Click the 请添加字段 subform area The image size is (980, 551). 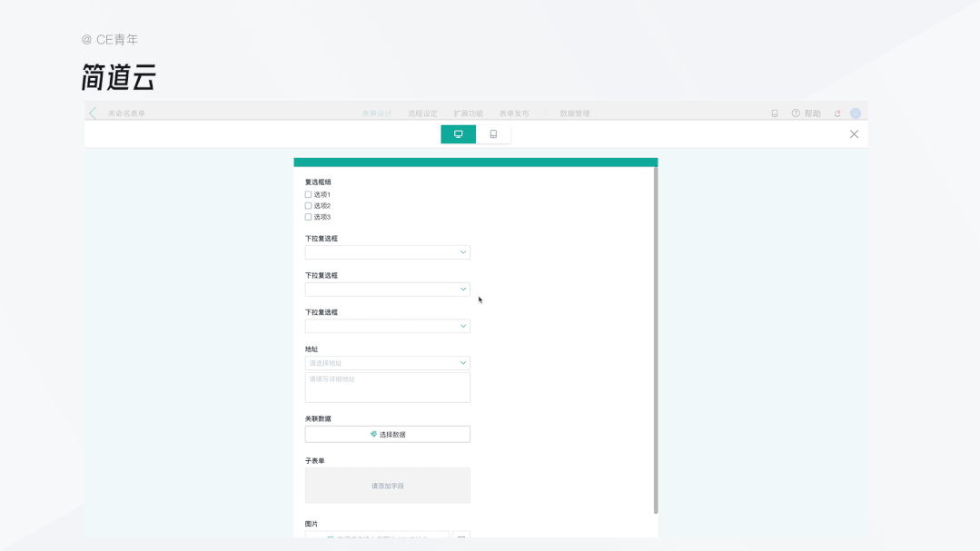click(x=388, y=486)
